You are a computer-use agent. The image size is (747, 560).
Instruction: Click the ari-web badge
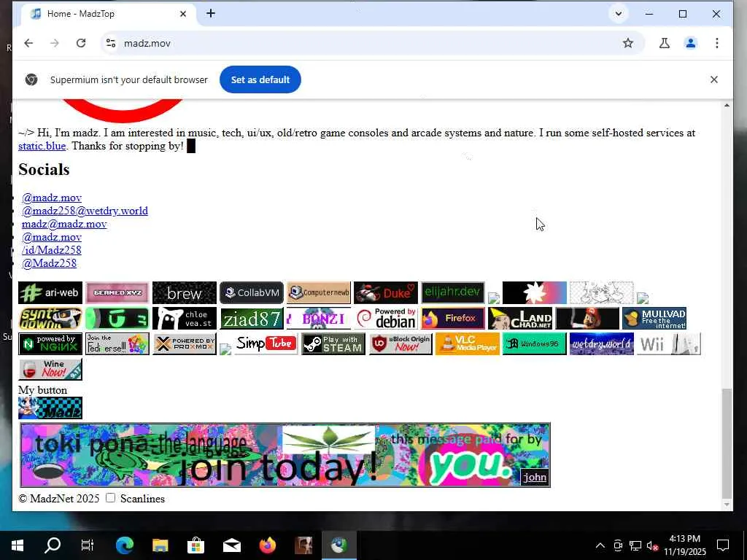tap(50, 292)
